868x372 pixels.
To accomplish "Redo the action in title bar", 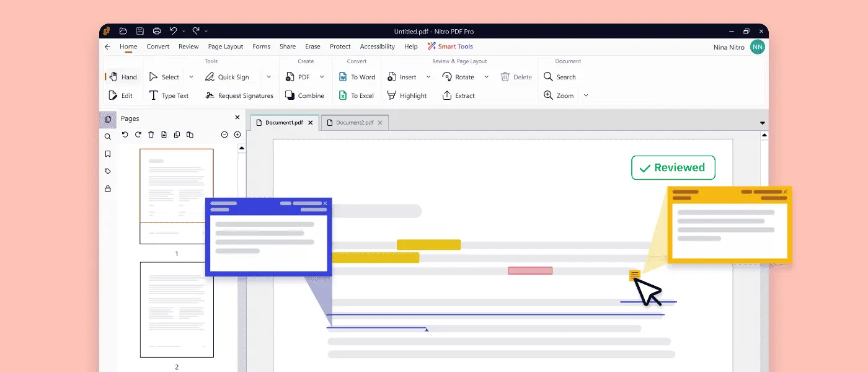I will (x=196, y=31).
